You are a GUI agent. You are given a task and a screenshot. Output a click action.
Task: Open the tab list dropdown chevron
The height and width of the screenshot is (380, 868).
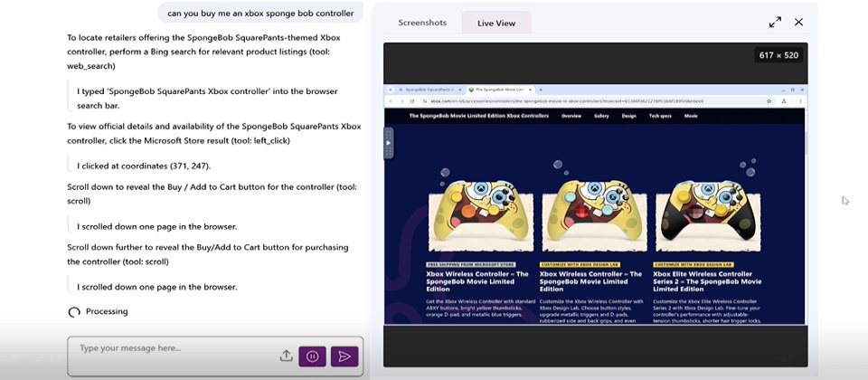(x=388, y=90)
